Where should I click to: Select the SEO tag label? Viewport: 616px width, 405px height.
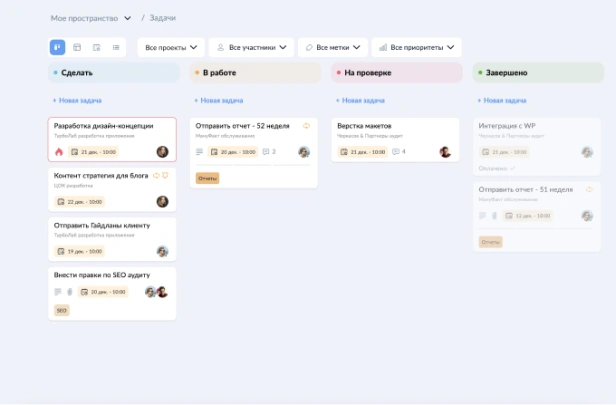pyautogui.click(x=62, y=311)
